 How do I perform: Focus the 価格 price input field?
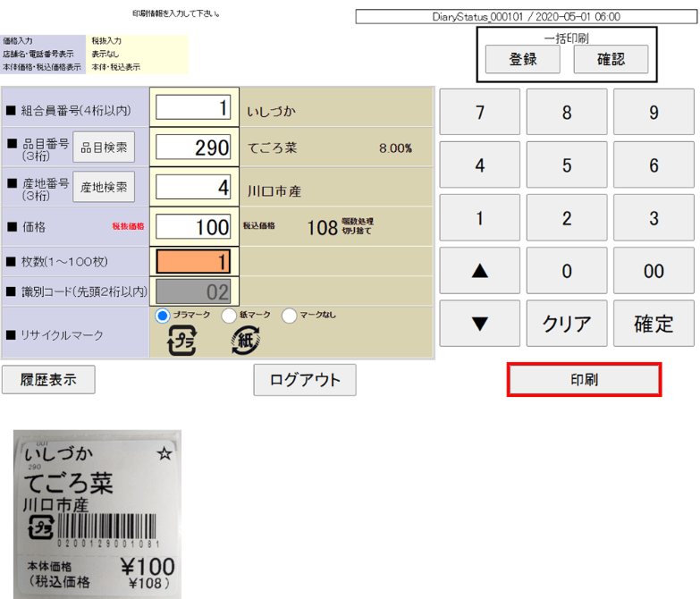pyautogui.click(x=194, y=226)
